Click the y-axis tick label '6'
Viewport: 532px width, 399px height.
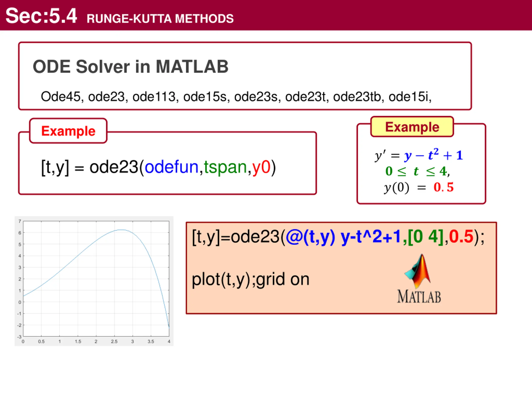20,233
